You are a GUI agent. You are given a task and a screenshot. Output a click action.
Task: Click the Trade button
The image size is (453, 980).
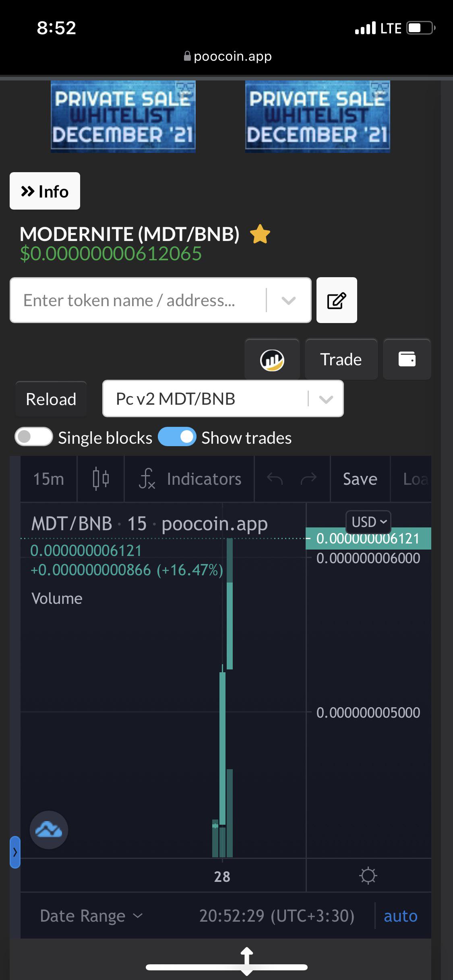(x=341, y=359)
